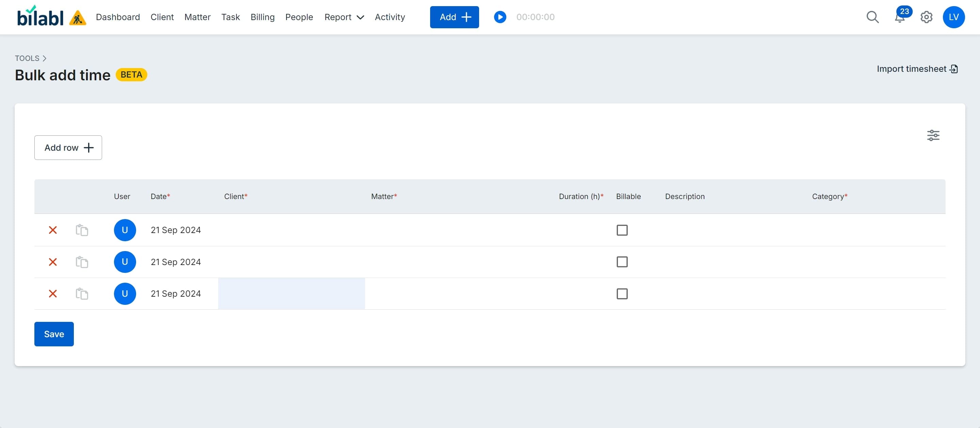Screen dimensions: 980x428
Task: Click the BETA badge
Action: pos(131,75)
